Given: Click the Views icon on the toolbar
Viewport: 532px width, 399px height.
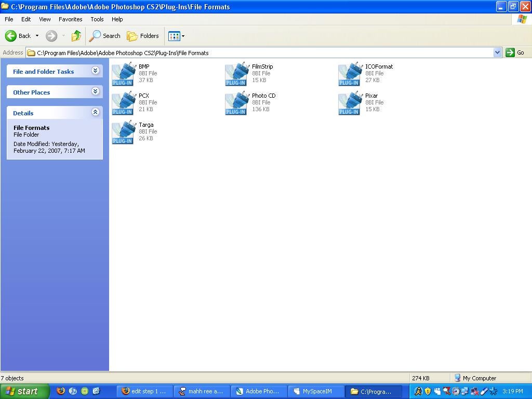Looking at the screenshot, I should (x=174, y=36).
